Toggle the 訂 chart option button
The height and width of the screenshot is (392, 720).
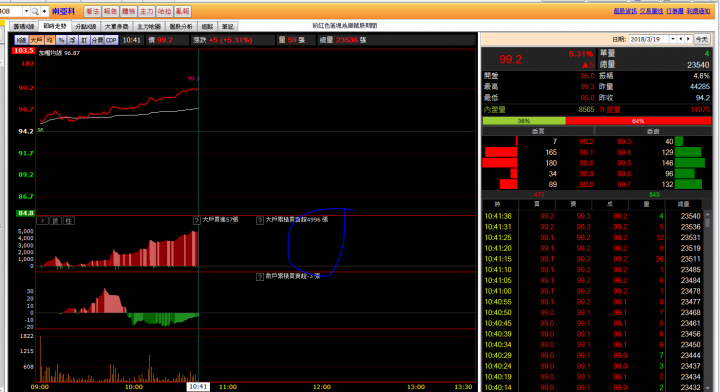pos(84,40)
